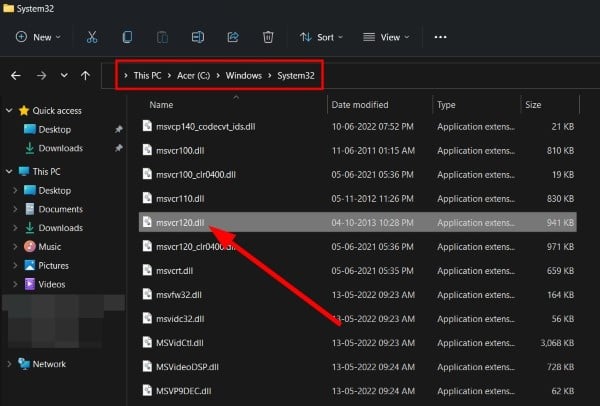The height and width of the screenshot is (406, 600).
Task: Open Documents folder in sidebar
Action: [x=60, y=209]
